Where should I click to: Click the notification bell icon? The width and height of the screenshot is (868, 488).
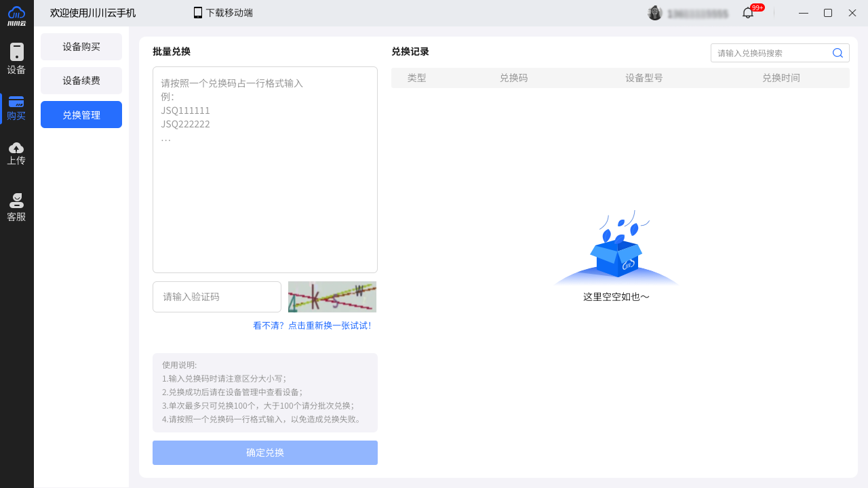click(747, 13)
